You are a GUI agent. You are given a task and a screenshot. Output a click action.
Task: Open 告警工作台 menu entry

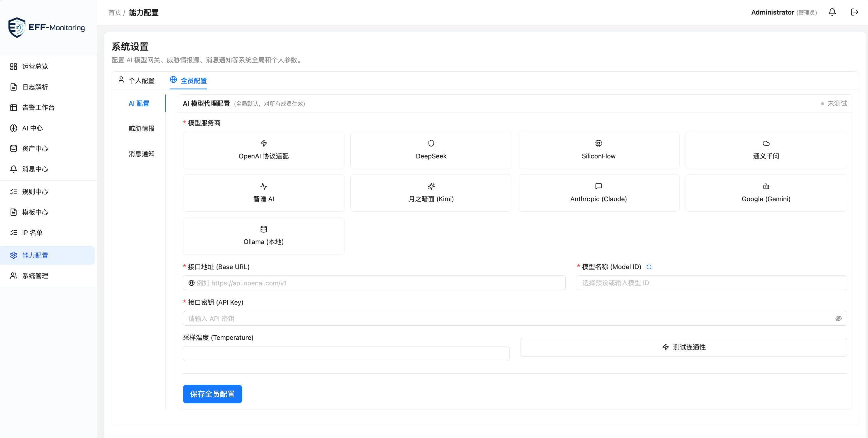tap(47, 107)
